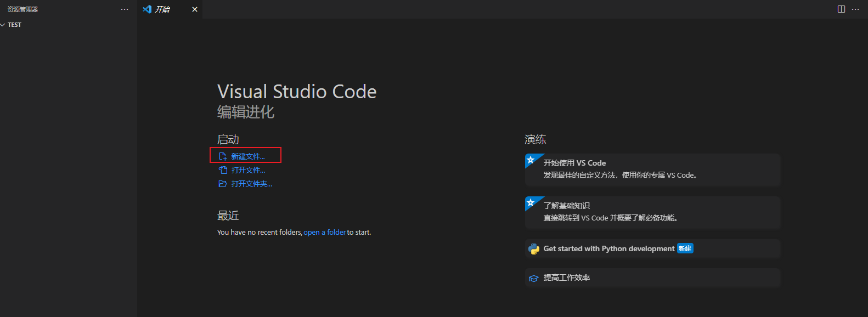
Task: Click the 最近 section heading
Action: tap(228, 216)
